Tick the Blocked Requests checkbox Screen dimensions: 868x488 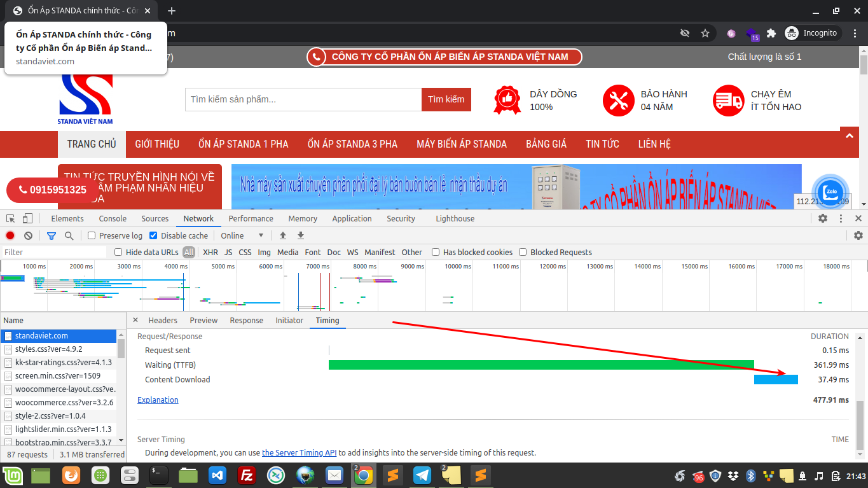coord(523,252)
